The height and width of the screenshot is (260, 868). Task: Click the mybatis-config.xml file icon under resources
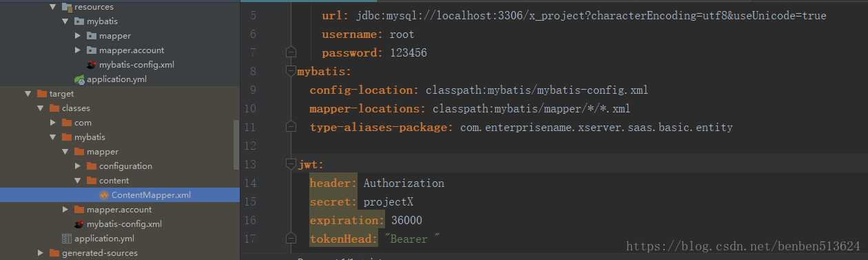pyautogui.click(x=91, y=65)
